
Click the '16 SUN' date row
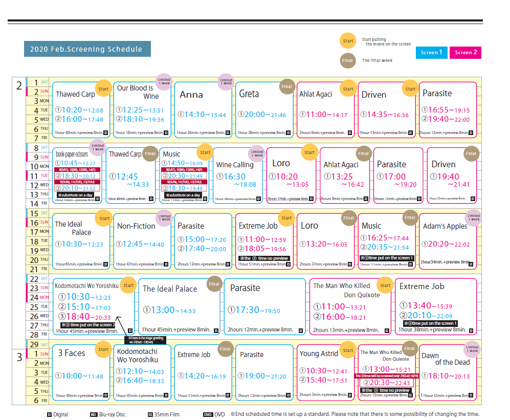coord(38,223)
